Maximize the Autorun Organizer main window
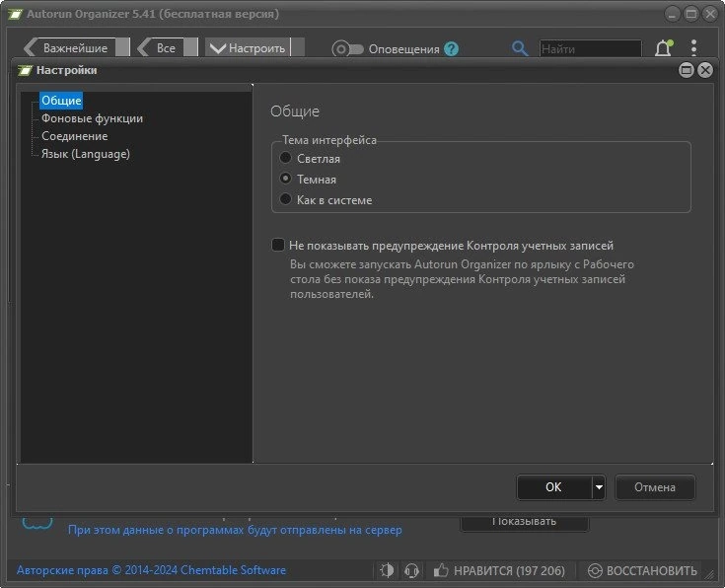 click(x=691, y=14)
